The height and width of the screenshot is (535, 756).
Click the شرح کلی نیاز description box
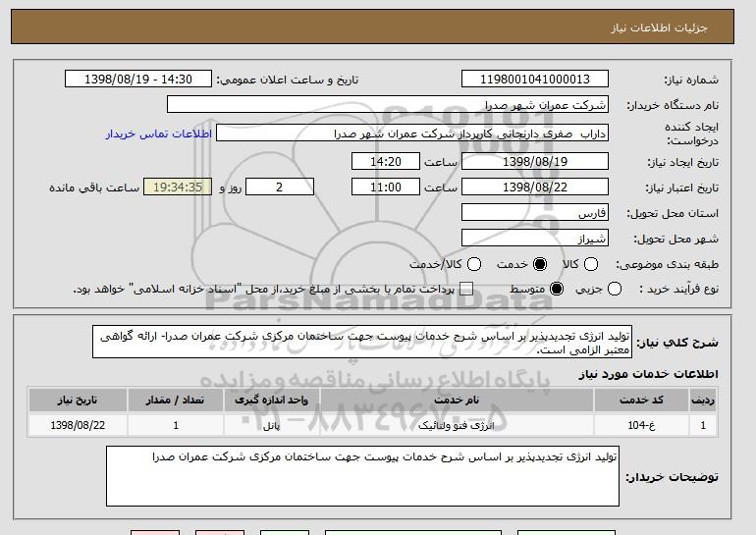point(362,343)
